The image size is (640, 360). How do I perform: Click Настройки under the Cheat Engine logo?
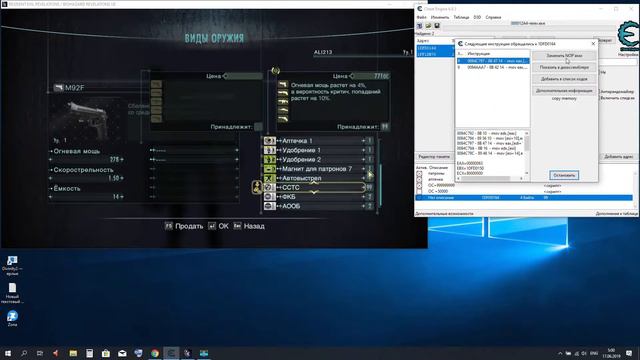[629, 54]
